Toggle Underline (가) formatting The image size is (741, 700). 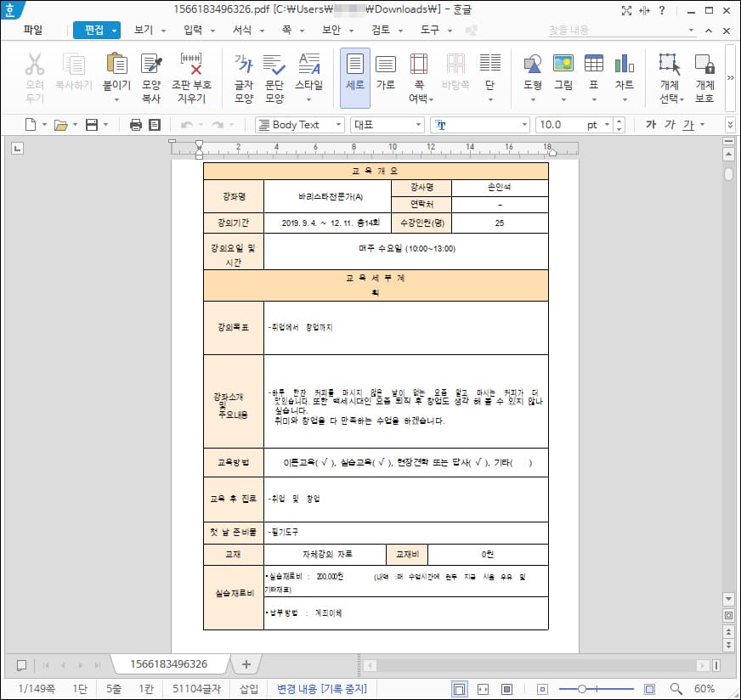(688, 125)
